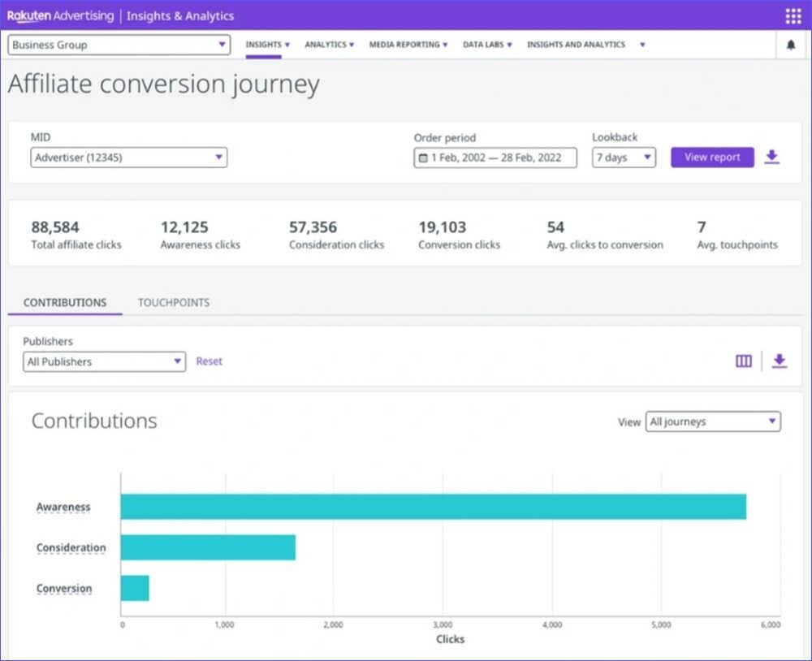Viewport: 812px width, 661px height.
Task: Open the Analytics menu
Action: 328,45
